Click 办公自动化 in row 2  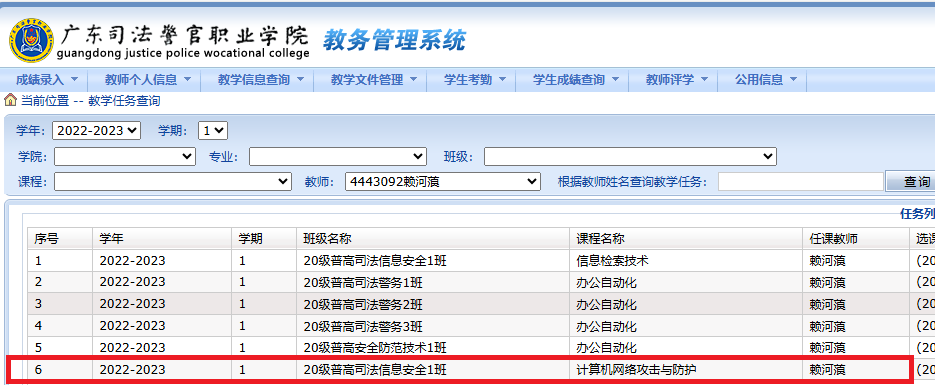(x=606, y=282)
